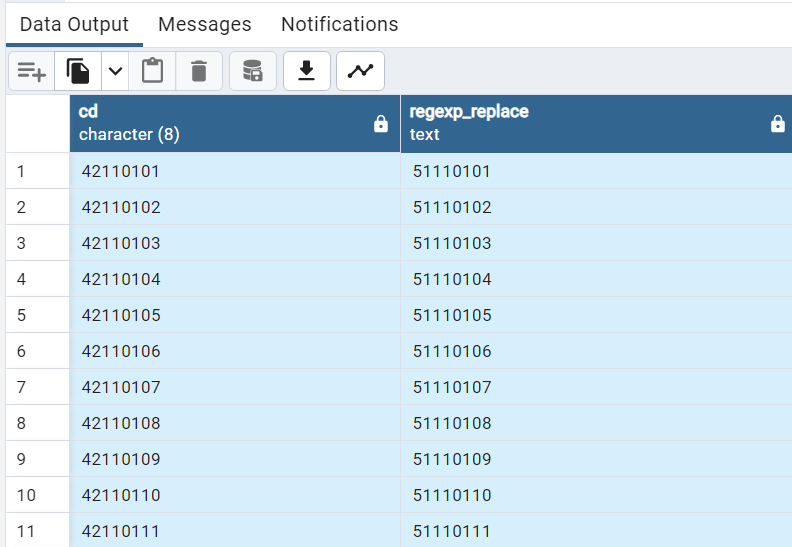Select the Data Output tab
Image resolution: width=792 pixels, height=547 pixels.
[74, 24]
